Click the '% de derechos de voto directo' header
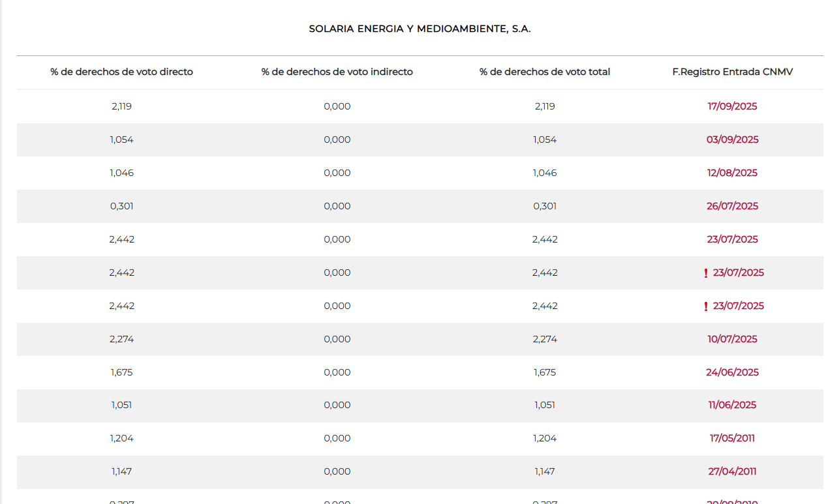 pyautogui.click(x=122, y=72)
